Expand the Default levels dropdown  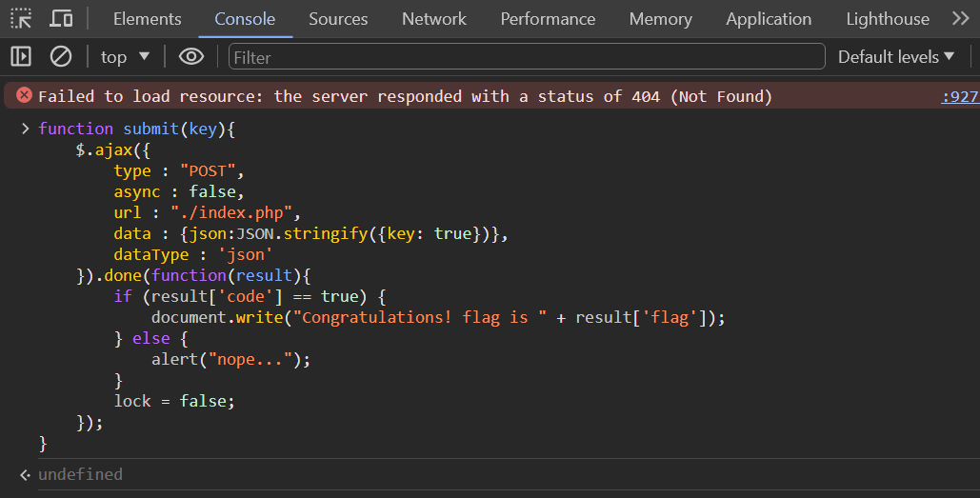pos(895,57)
